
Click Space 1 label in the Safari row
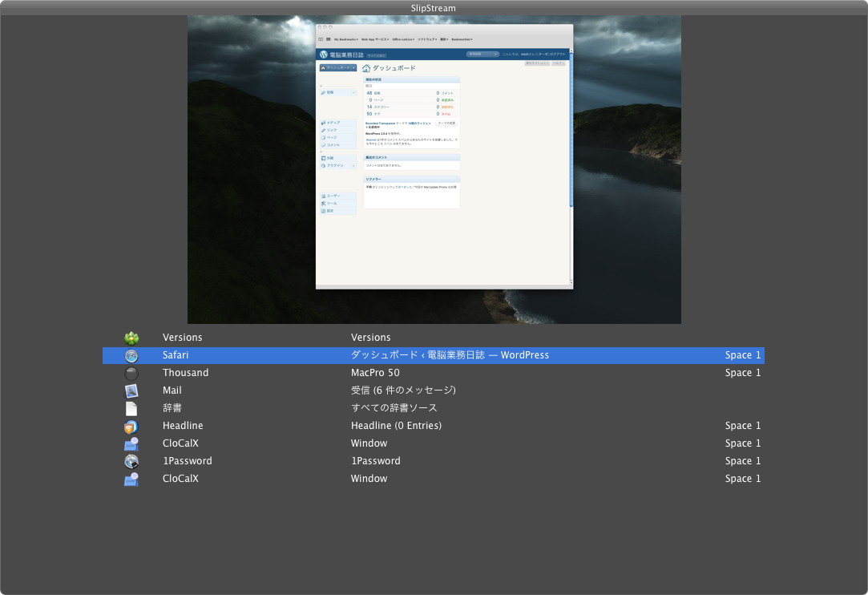pyautogui.click(x=743, y=355)
